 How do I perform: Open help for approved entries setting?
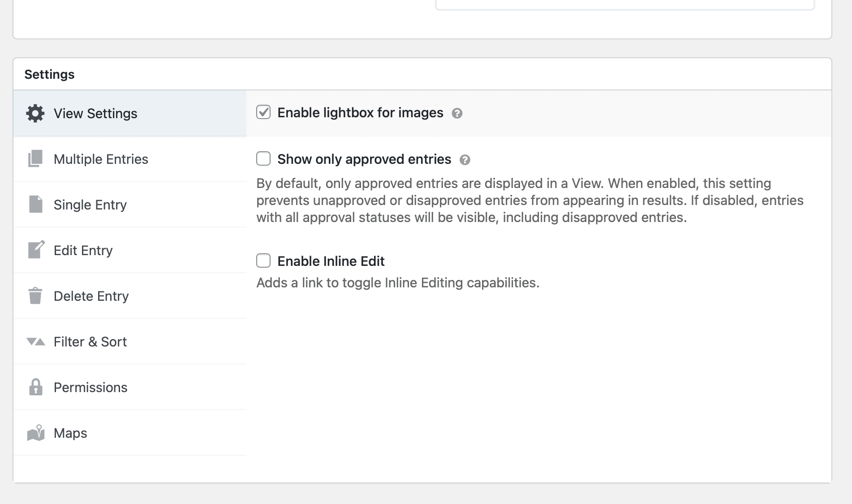(x=466, y=160)
